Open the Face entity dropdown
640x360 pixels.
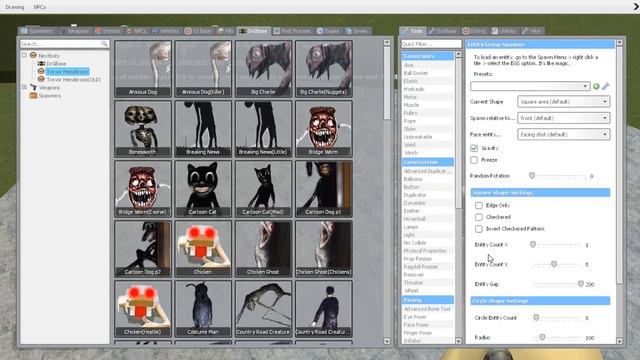[x=564, y=134]
